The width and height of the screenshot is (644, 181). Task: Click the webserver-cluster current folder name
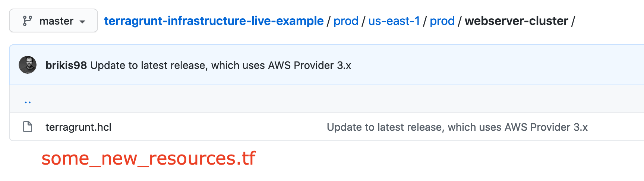(x=516, y=21)
